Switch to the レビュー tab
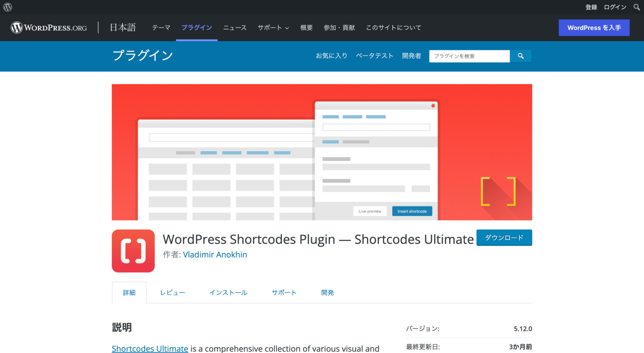Image resolution: width=644 pixels, height=353 pixels. pyautogui.click(x=172, y=292)
